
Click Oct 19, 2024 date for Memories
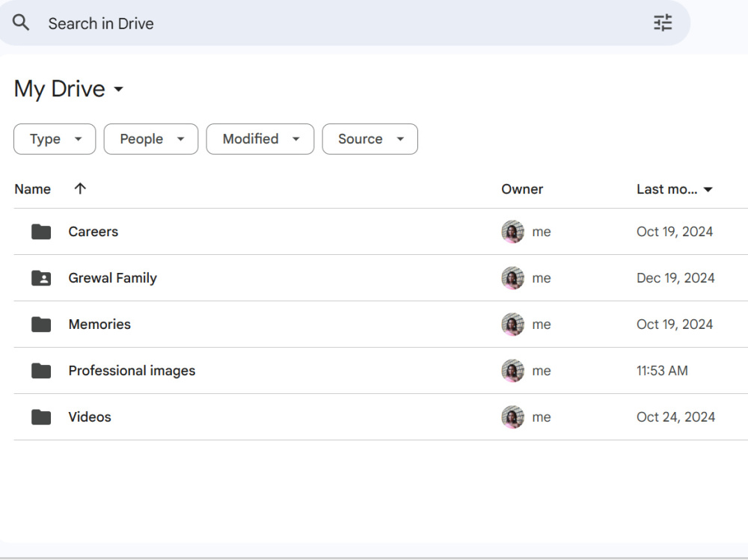[675, 324]
